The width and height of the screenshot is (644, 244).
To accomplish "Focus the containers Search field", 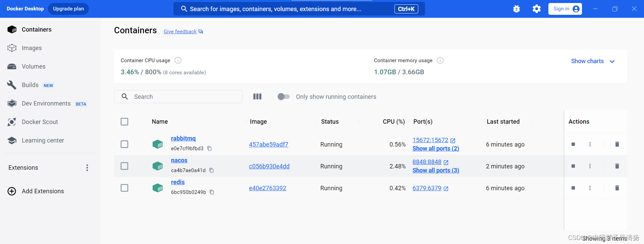I will [178, 96].
